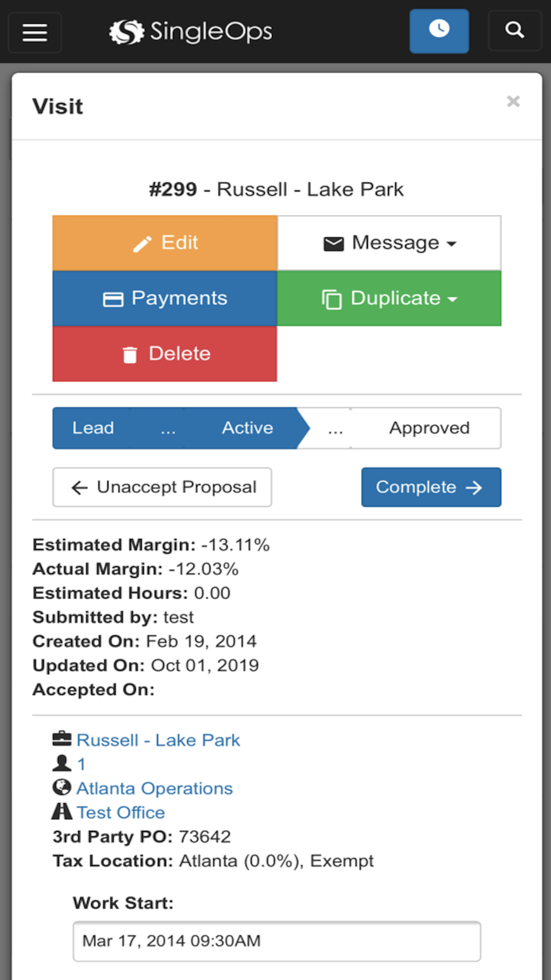The image size is (551, 980).
Task: Open the navigation hamburger menu
Action: point(35,32)
